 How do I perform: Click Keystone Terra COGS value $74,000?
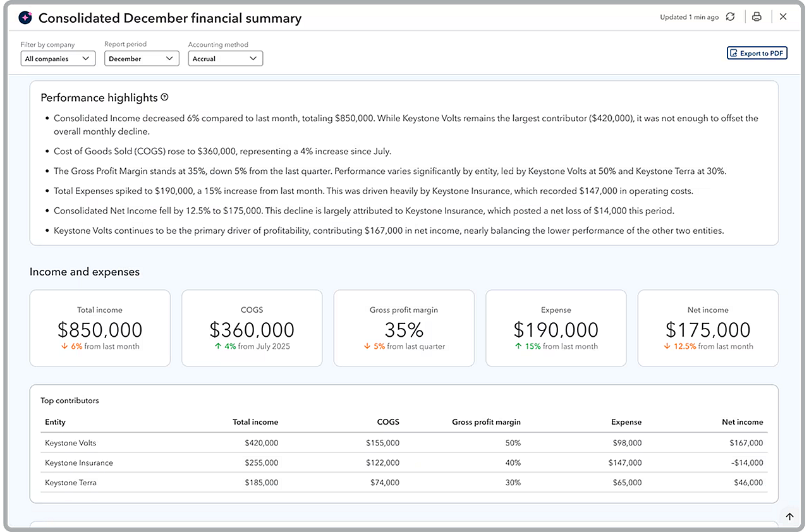[x=385, y=483]
